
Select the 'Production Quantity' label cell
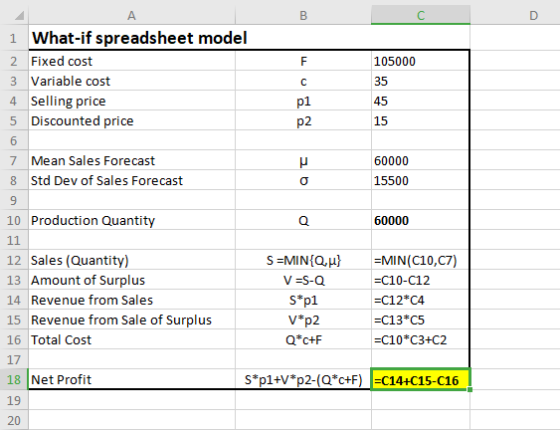tap(132, 220)
